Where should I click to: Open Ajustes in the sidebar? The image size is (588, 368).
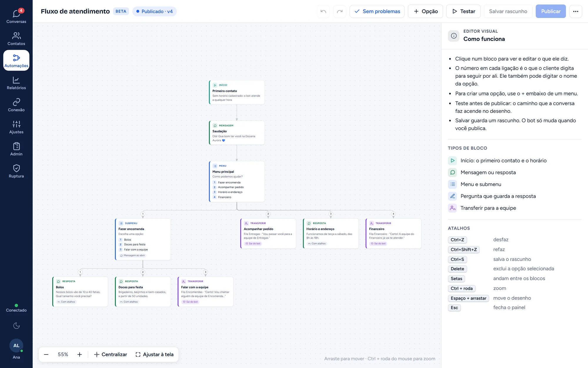point(16,127)
